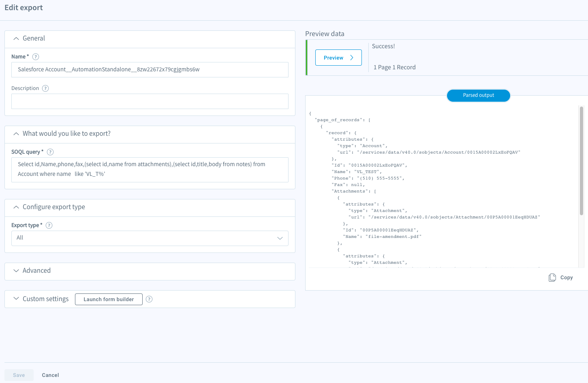Image resolution: width=588 pixels, height=383 pixels.
Task: Open the Export type dropdown showing All
Action: (150, 238)
